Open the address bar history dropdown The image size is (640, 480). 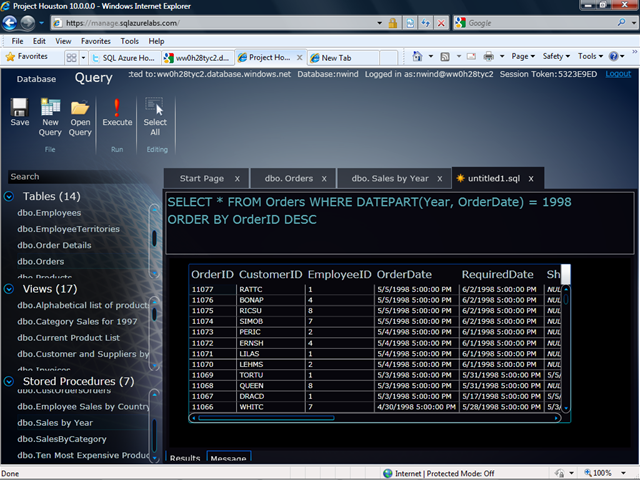pos(380,23)
